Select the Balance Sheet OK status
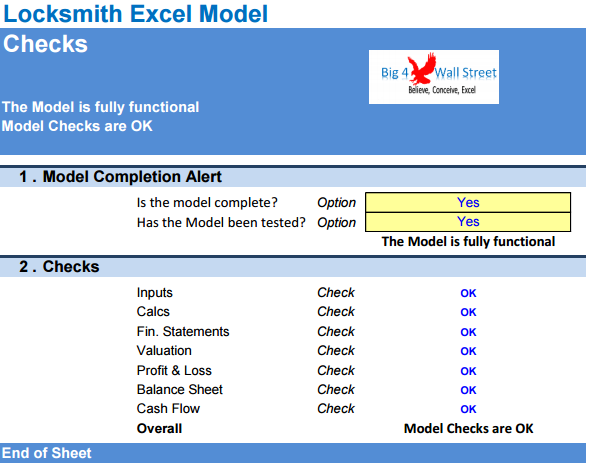This screenshot has height=472, width=589. [468, 390]
